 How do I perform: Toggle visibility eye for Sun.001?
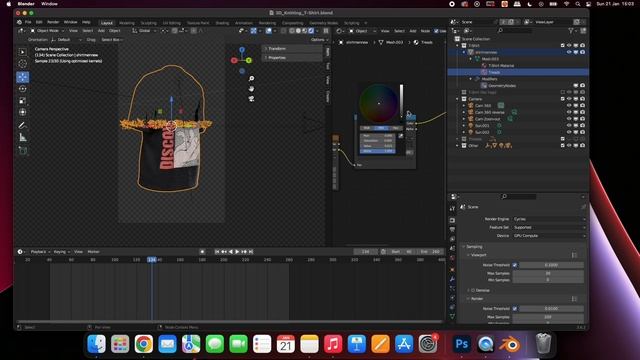[569, 125]
